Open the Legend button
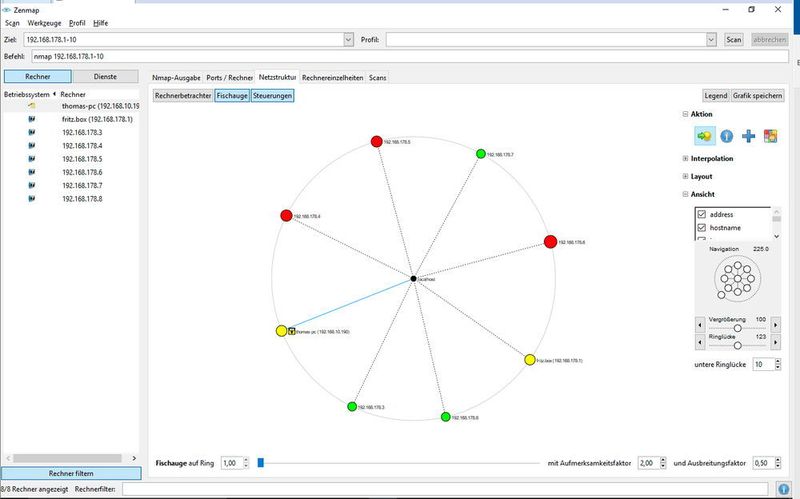 [716, 95]
